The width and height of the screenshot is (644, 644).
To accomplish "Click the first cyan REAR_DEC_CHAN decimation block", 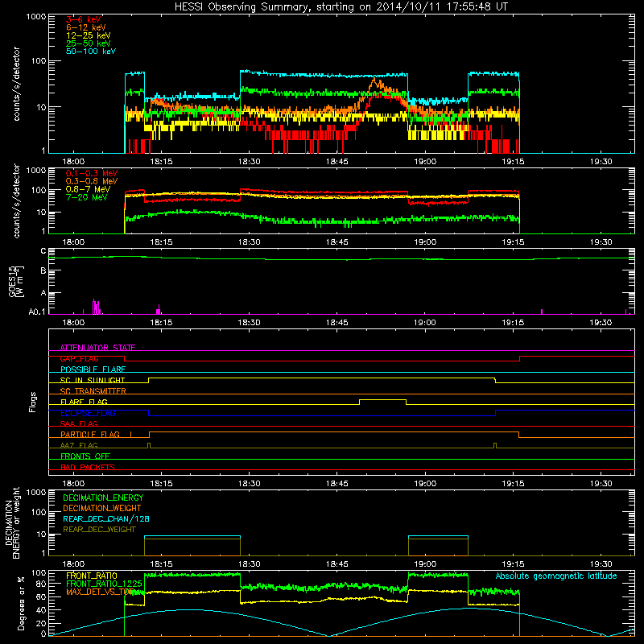I will [x=192, y=536].
